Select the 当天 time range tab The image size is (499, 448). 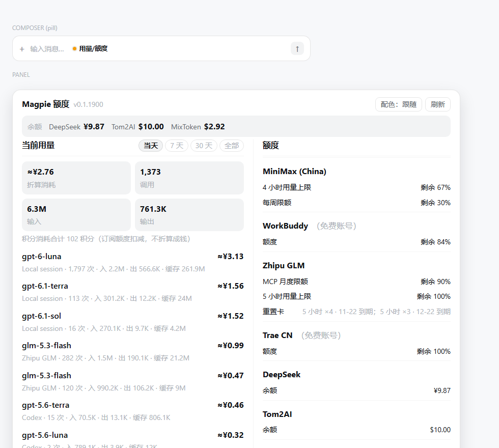(x=151, y=146)
